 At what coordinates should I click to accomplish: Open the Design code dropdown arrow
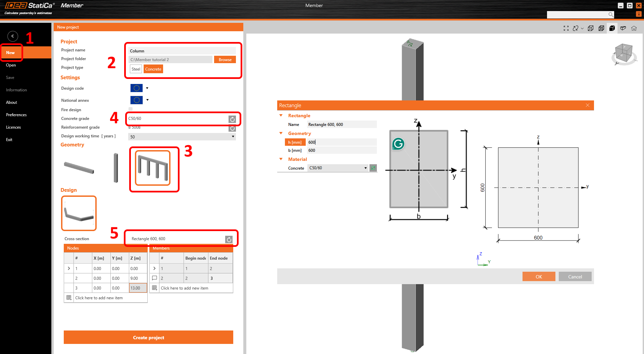[147, 88]
